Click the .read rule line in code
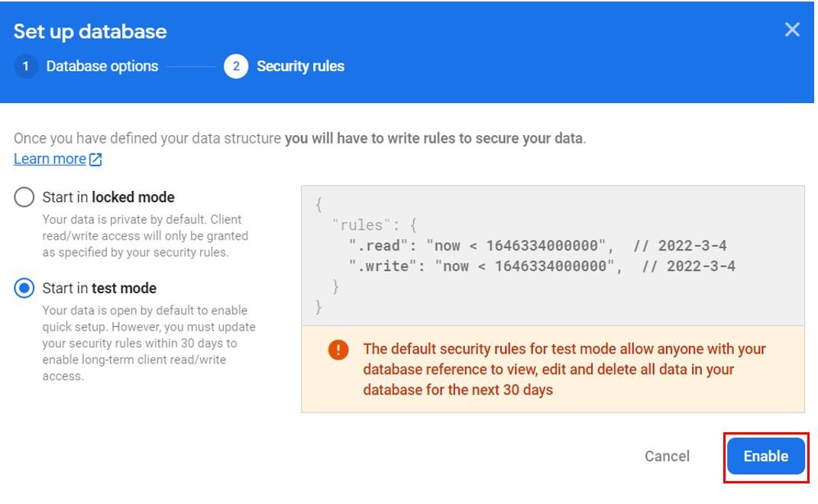Image resolution: width=818 pixels, height=504 pixels. point(538,245)
